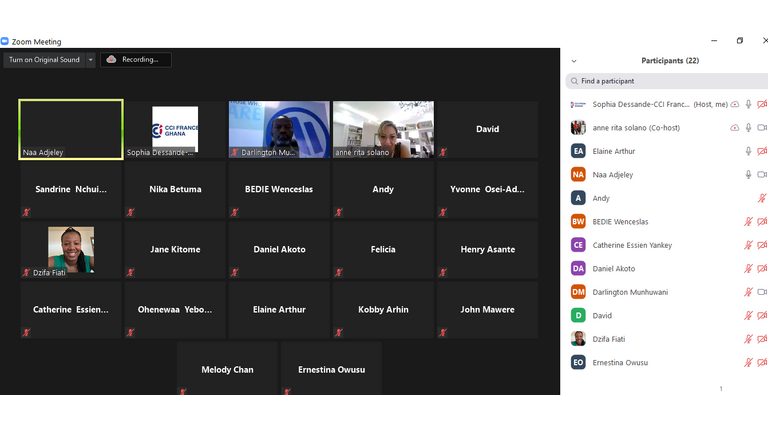Click Darlington Munhuwani's camera icon in list
This screenshot has width=768, height=432.
762,292
